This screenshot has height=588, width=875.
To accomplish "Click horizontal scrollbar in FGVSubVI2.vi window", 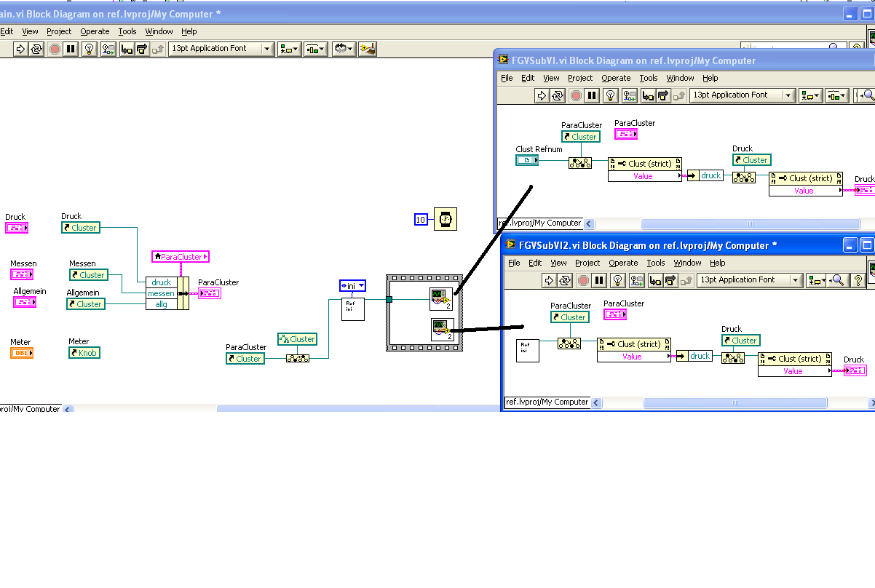I will [735, 402].
